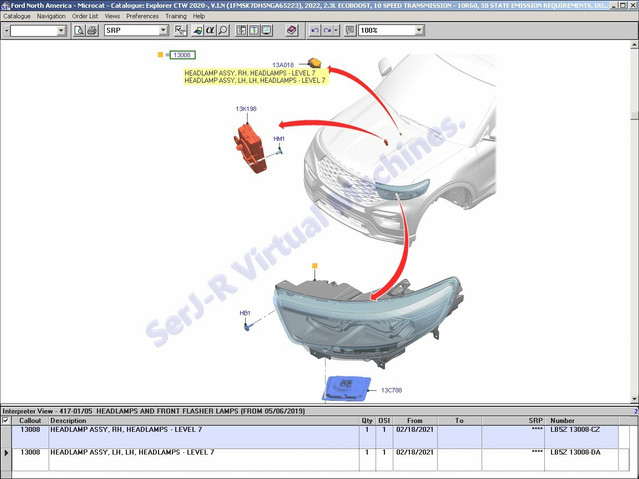Click the To column header
Viewport: 639px width, 479px height.
459,420
